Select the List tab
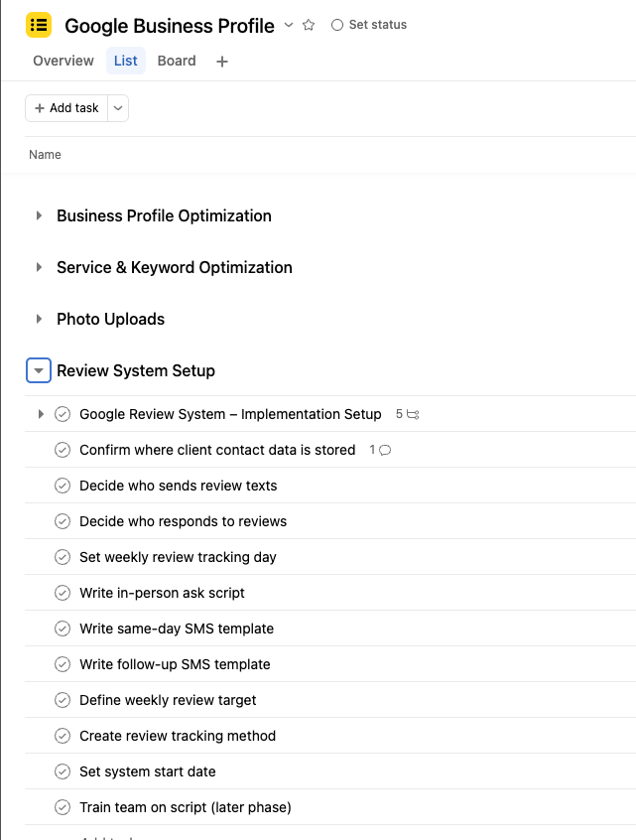Viewport: 636px width, 840px height. tap(126, 61)
